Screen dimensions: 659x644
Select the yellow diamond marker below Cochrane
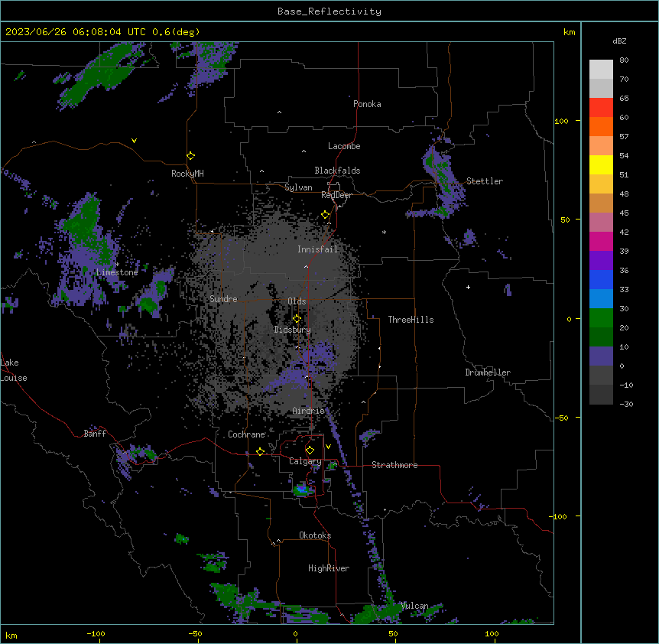pos(260,451)
